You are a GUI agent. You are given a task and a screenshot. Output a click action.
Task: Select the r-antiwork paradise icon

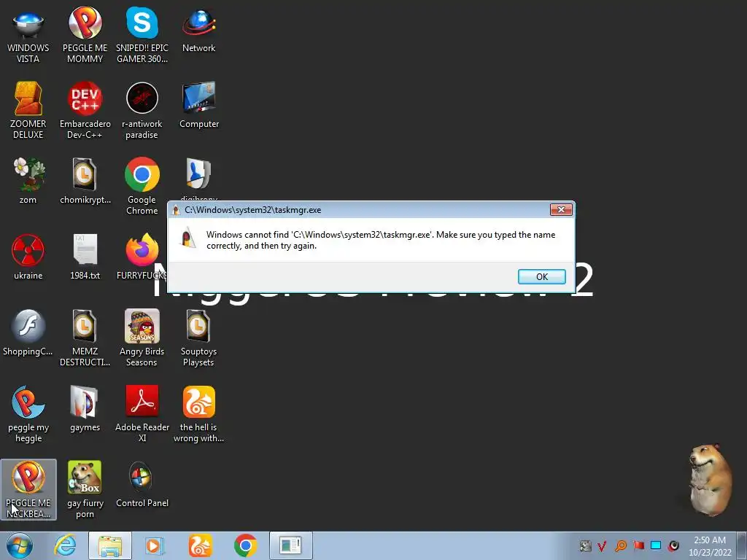pyautogui.click(x=142, y=111)
